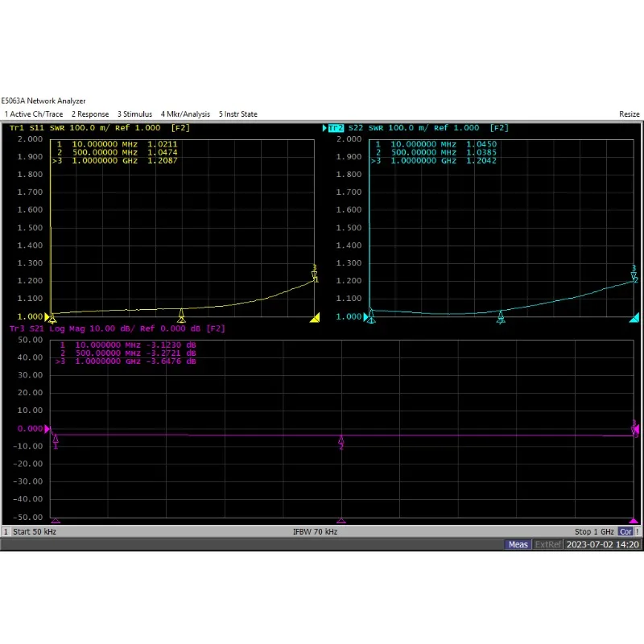644x644 pixels.
Task: Click the yellow reference level arrow on Tr1
Action: (x=47, y=317)
